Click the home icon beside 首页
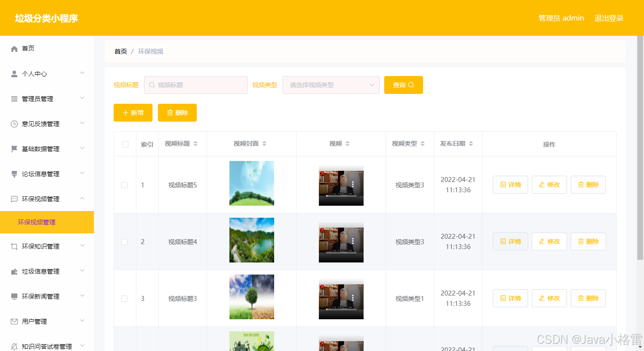The width and height of the screenshot is (644, 351). [x=14, y=48]
